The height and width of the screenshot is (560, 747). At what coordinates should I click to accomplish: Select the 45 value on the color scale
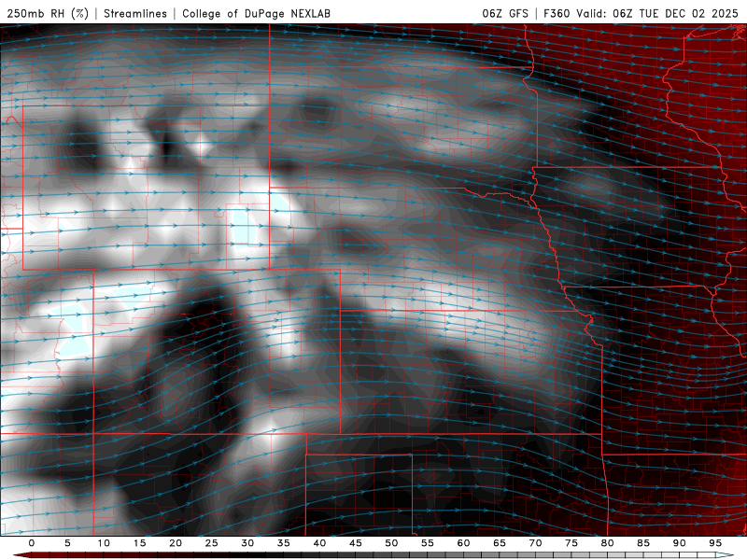(x=356, y=543)
